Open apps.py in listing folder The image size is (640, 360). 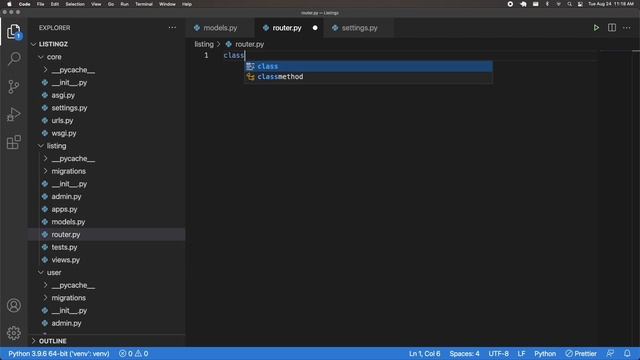pyautogui.click(x=64, y=209)
